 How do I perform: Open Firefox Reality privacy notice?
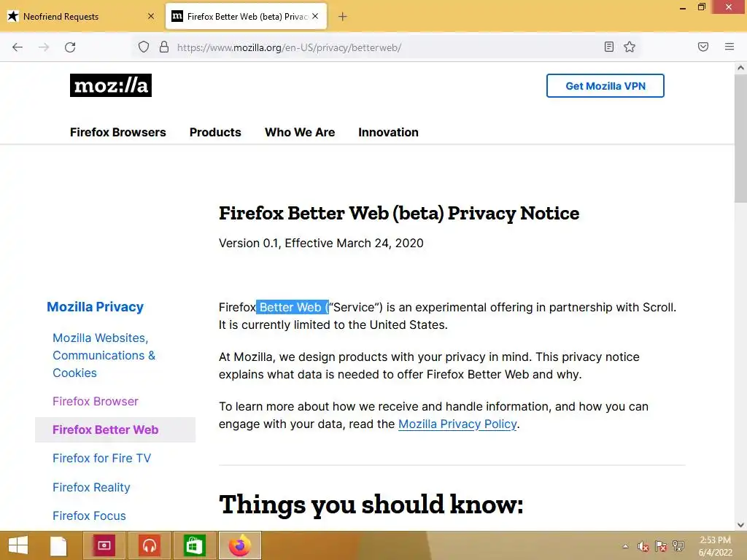91,487
